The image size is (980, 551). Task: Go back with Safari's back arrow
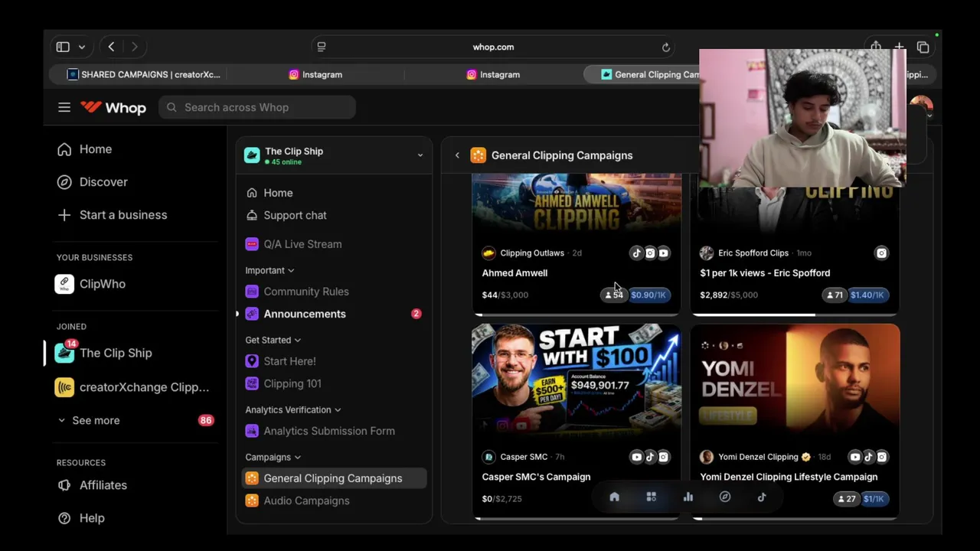click(111, 47)
